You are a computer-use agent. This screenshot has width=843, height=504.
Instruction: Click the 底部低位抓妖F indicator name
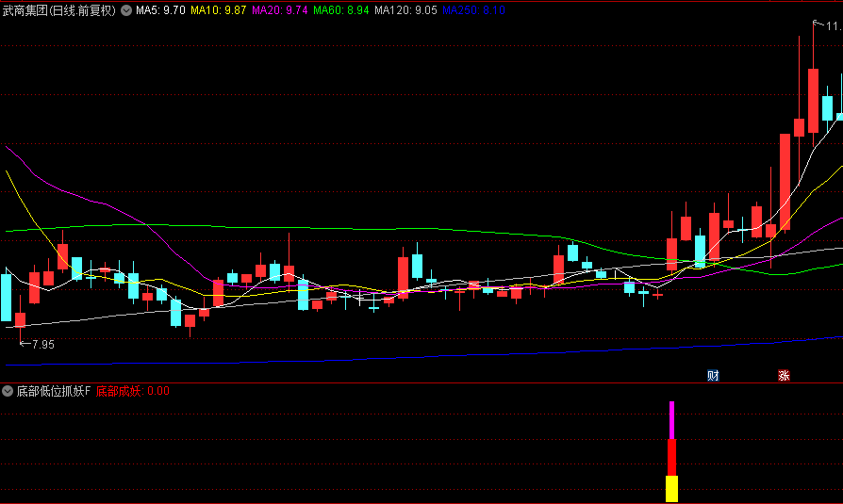53,391
